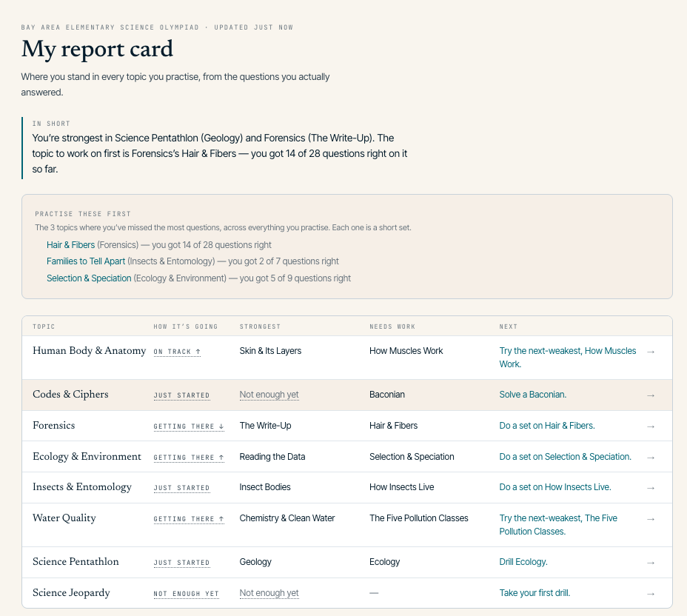Click the 'IN SHORT' summary label
This screenshot has width=687, height=616.
click(51, 124)
